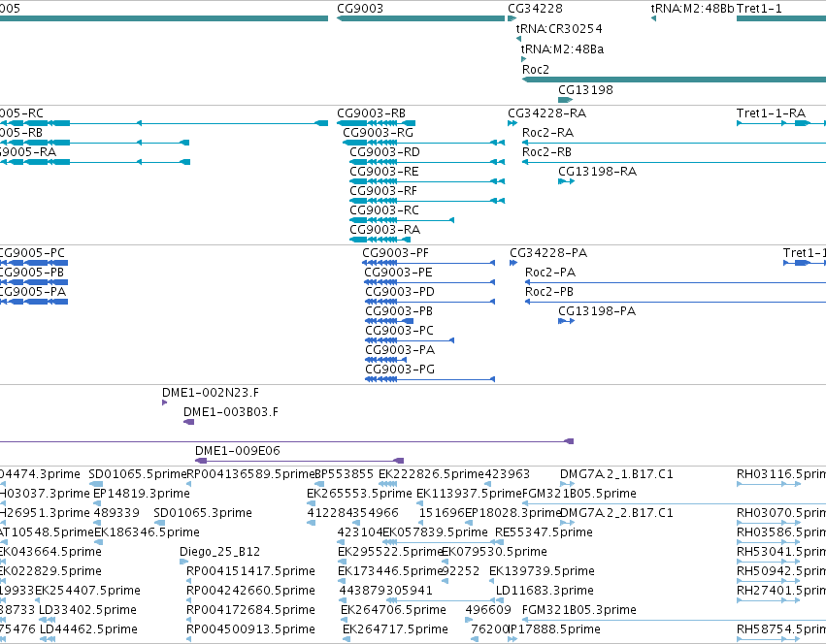
Task: Click the Tret1-1-RA transcript label
Action: click(771, 113)
